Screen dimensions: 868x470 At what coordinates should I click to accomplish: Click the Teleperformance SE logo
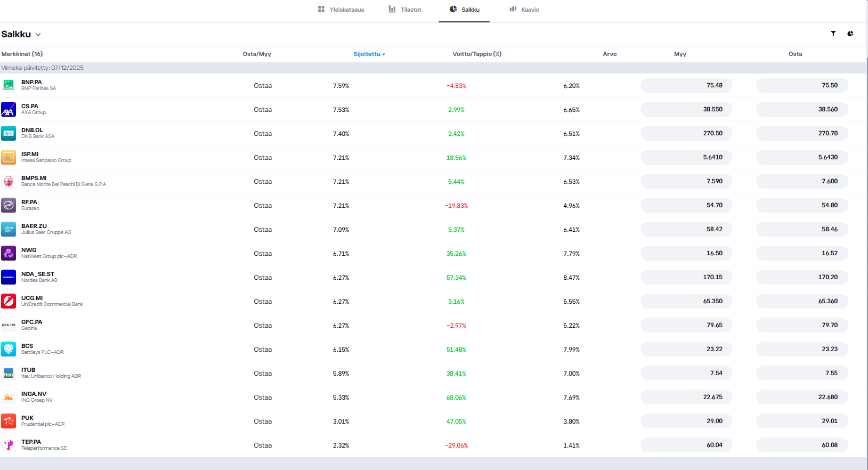9,445
